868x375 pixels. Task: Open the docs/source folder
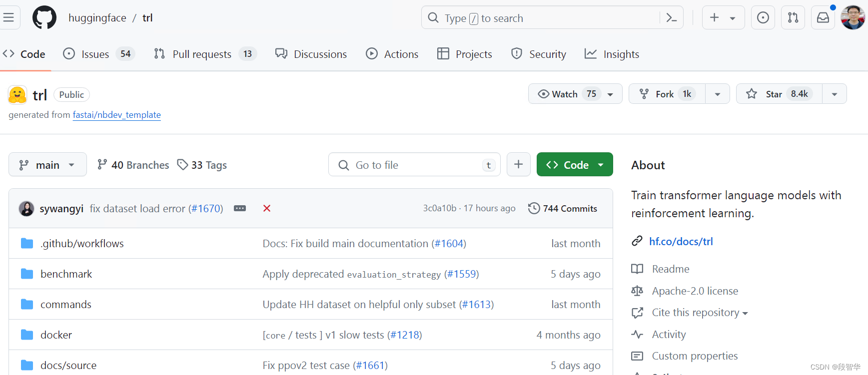68,366
